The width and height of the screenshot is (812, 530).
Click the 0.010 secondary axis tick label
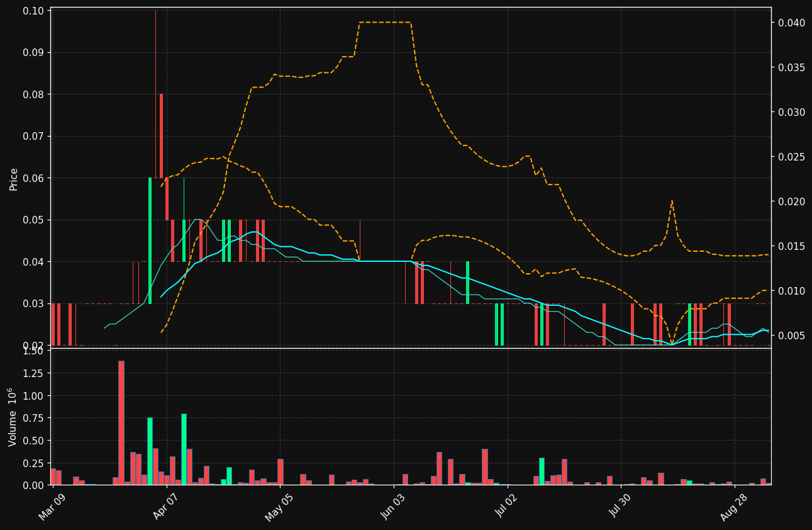[791, 291]
